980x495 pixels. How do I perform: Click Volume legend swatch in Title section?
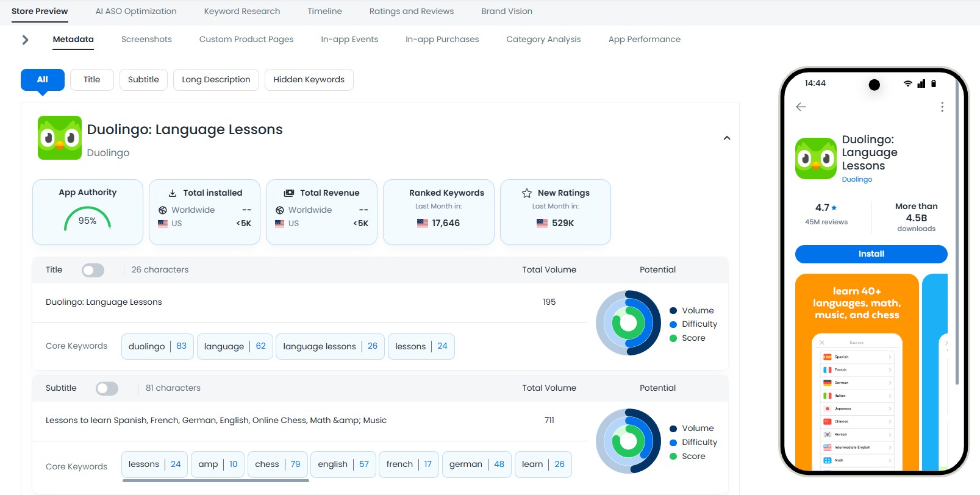tap(673, 311)
